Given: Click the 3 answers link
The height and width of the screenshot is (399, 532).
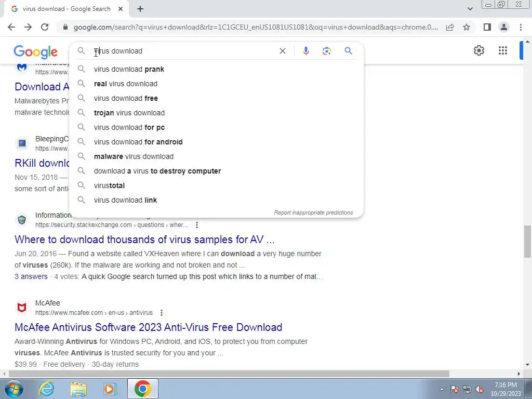Looking at the screenshot, I should pyautogui.click(x=31, y=276).
